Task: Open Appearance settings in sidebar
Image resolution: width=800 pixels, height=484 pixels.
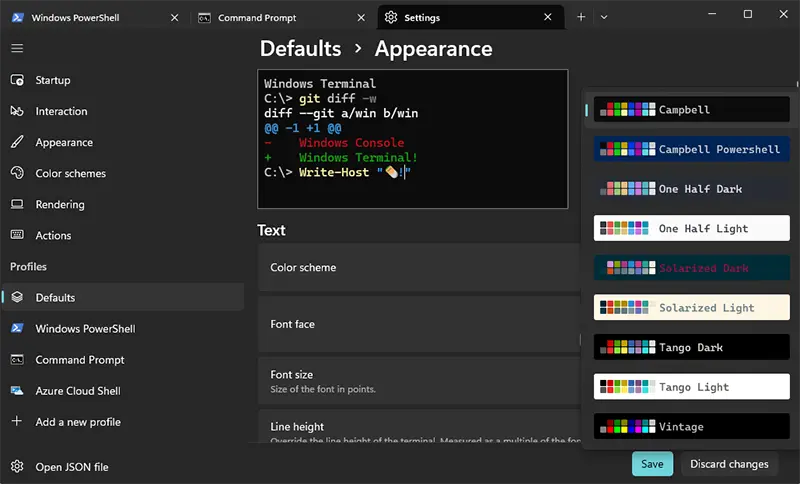Action: click(x=122, y=142)
